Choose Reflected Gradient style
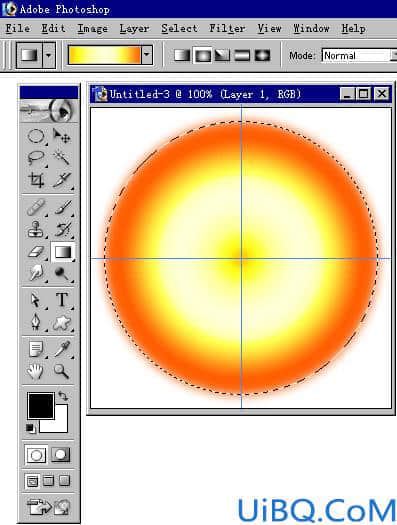Screen dimensions: 397x525 (x=242, y=55)
